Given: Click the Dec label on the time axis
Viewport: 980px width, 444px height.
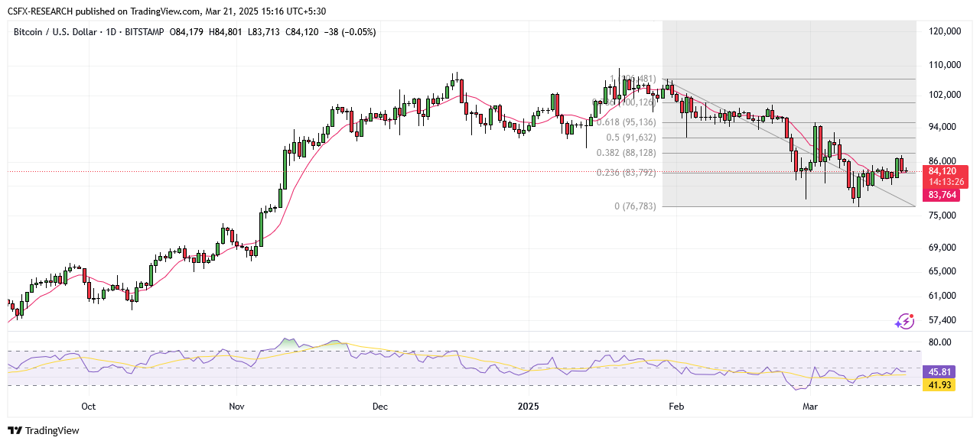Looking at the screenshot, I should (379, 407).
